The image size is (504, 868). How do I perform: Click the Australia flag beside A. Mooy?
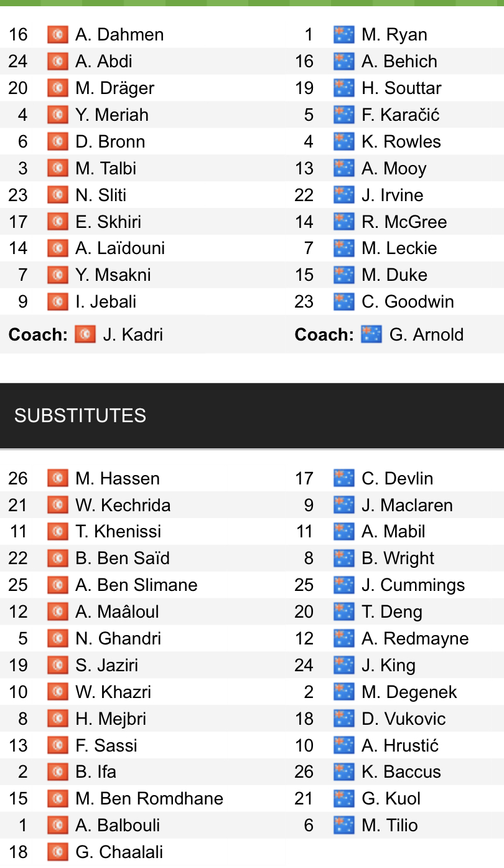point(343,168)
